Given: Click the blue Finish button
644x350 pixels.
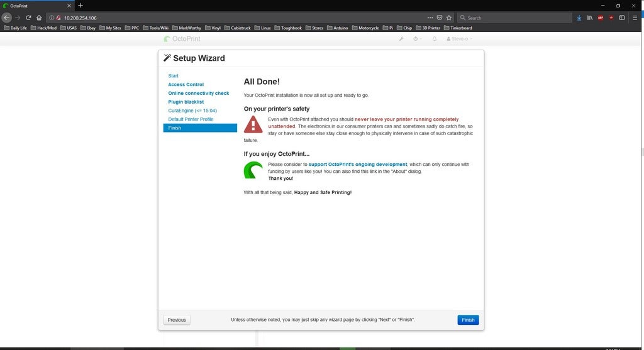Looking at the screenshot, I should click(468, 320).
